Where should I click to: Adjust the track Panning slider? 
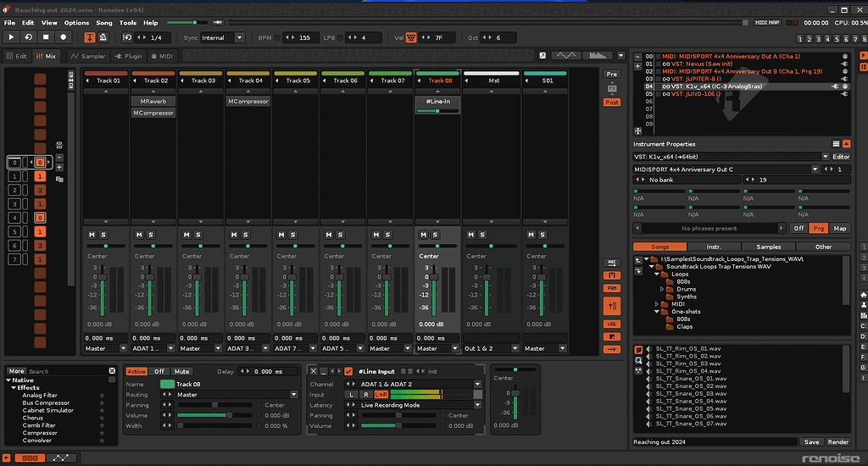pyautogui.click(x=214, y=405)
